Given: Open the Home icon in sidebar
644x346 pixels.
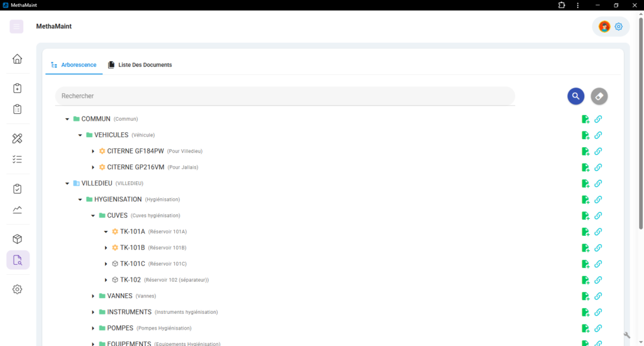Looking at the screenshot, I should [x=17, y=59].
